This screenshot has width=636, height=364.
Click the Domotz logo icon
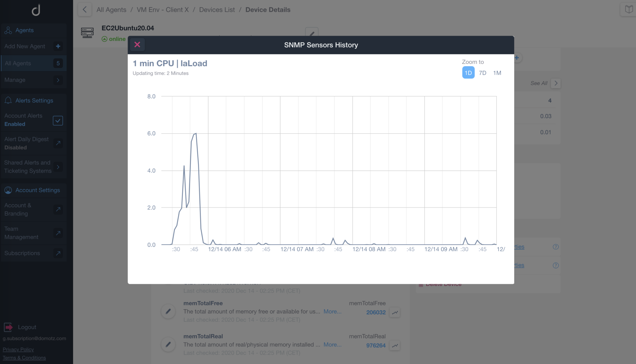[x=36, y=10]
